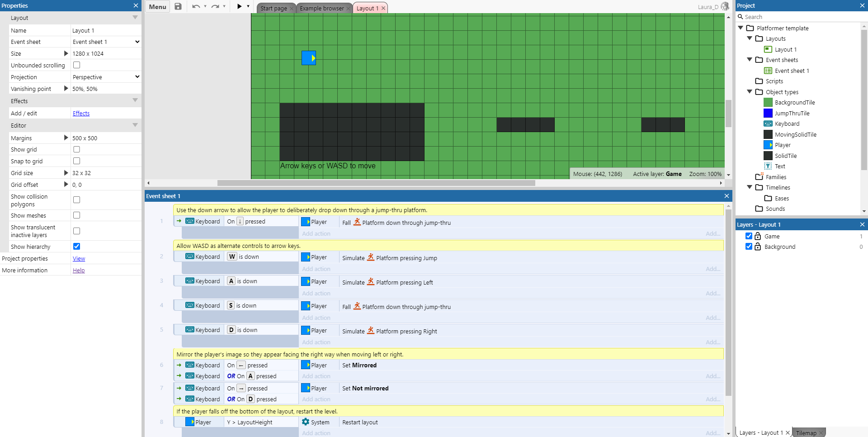Click the lock icon on Game layer
Viewport: 868px width, 437px height.
758,236
